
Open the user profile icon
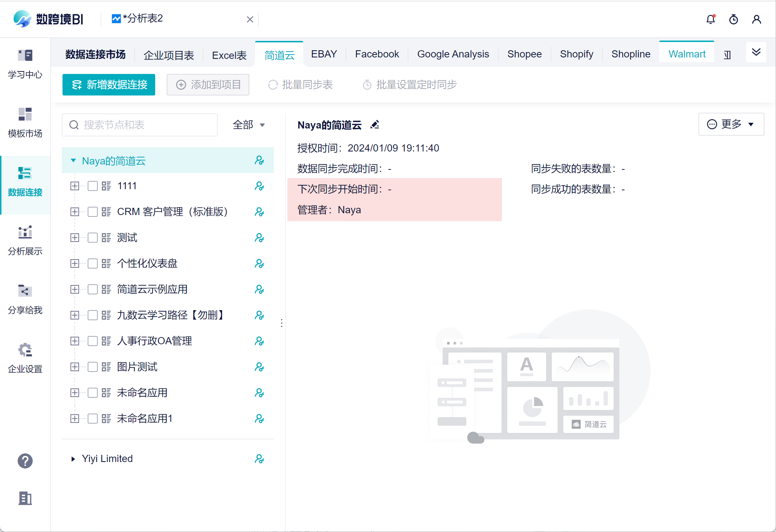[x=756, y=19]
